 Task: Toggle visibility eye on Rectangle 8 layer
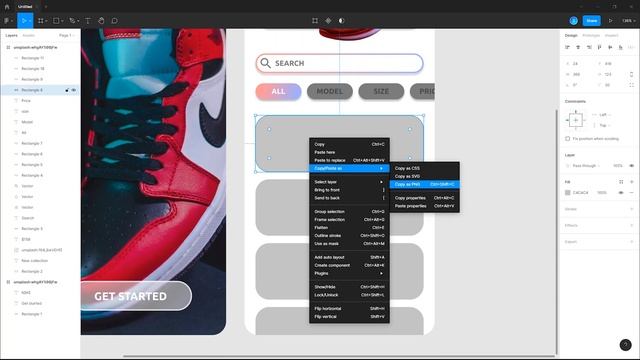74,90
